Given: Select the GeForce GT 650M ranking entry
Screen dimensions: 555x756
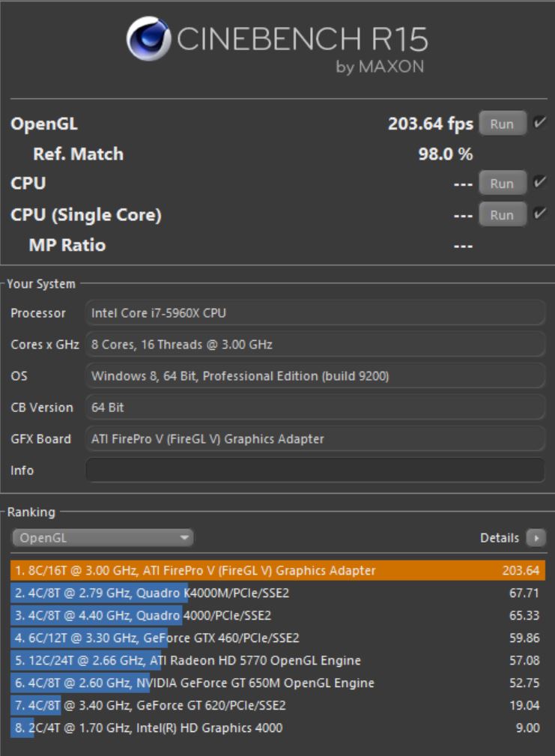Looking at the screenshot, I should coord(277,683).
